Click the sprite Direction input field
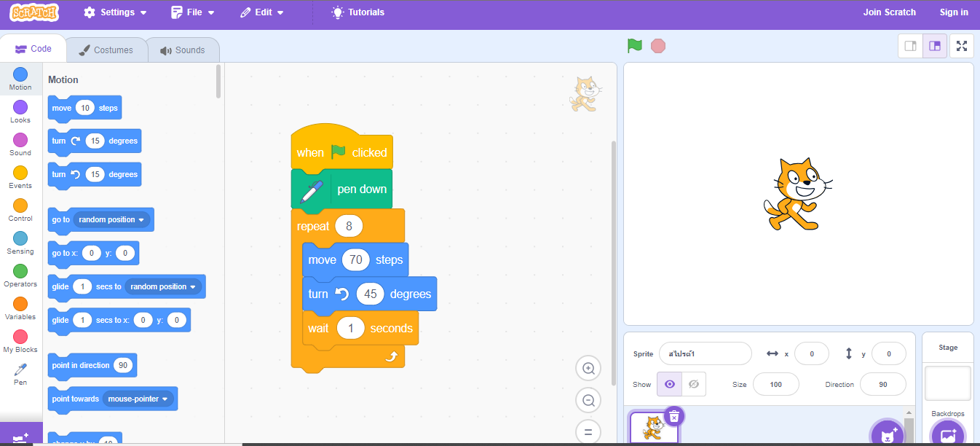The height and width of the screenshot is (446, 980). click(882, 384)
